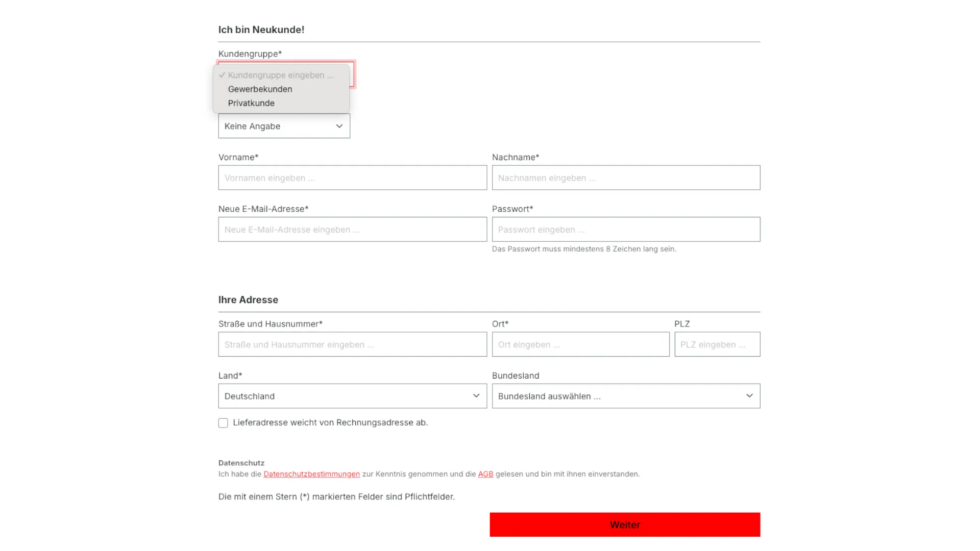
Task: Open the Bundesland auswählen dropdown
Action: [626, 396]
